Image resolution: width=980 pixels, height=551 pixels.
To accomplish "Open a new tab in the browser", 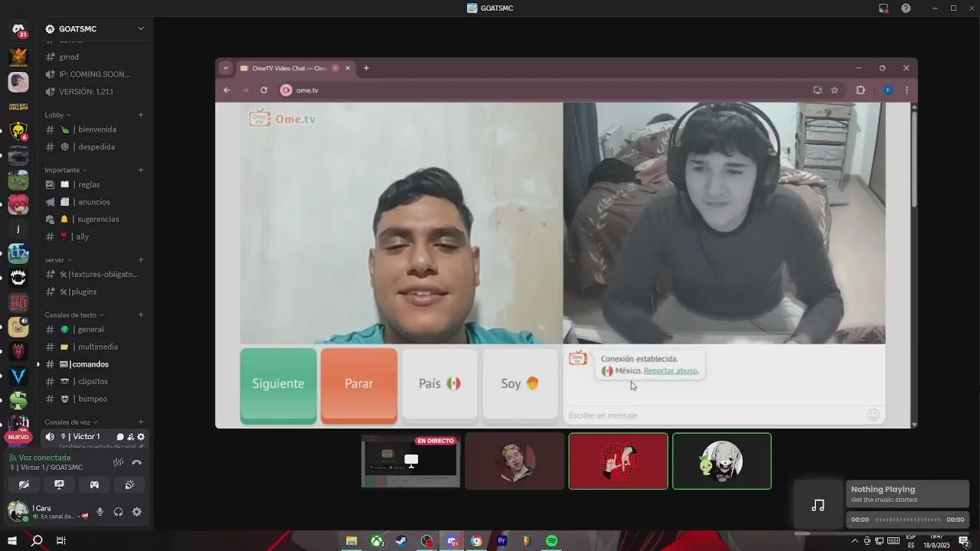I will pyautogui.click(x=366, y=68).
